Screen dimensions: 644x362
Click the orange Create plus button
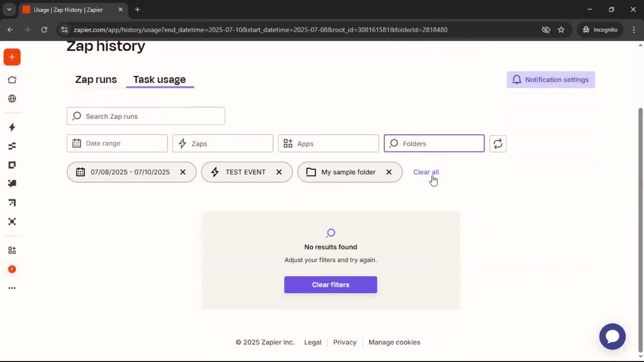(x=12, y=57)
